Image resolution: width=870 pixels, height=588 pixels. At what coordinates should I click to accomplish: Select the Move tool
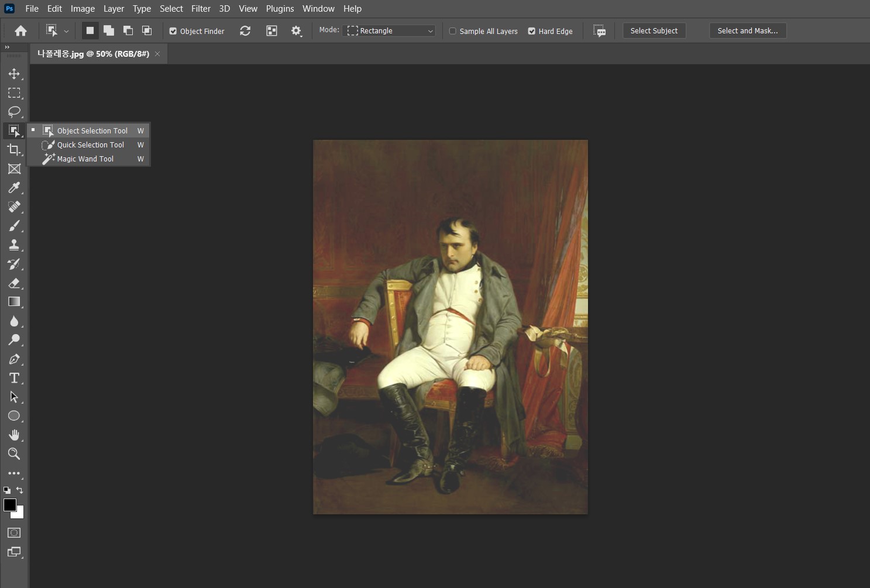tap(14, 74)
